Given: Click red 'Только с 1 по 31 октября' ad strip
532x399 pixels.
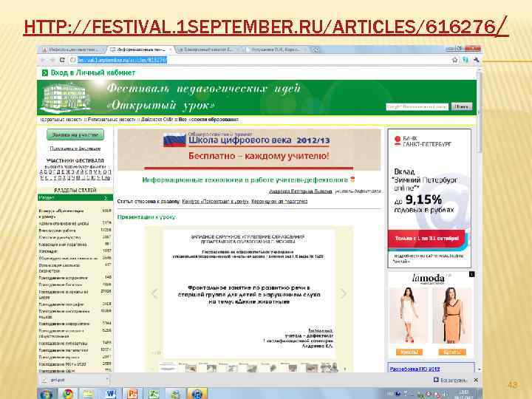Looking at the screenshot, I should tap(426, 239).
